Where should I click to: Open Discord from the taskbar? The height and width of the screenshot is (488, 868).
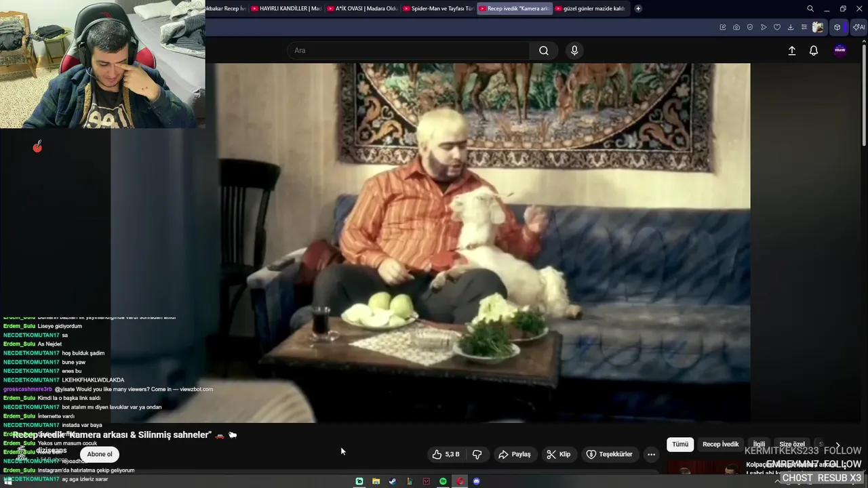click(477, 481)
